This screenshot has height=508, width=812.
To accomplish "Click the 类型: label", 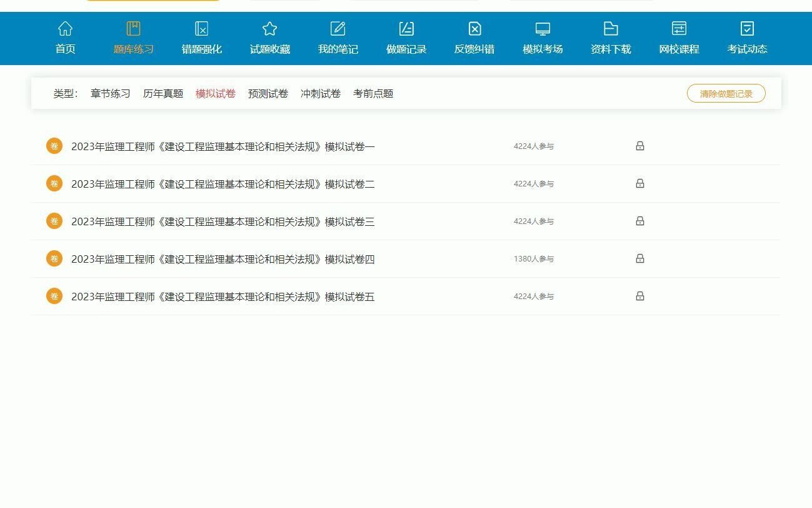I will point(66,94).
